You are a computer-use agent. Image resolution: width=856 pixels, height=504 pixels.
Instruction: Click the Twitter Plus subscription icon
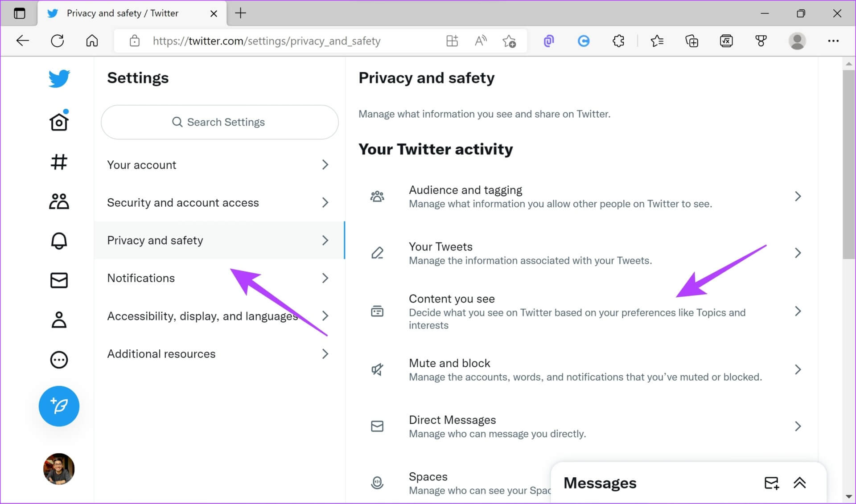click(x=58, y=406)
